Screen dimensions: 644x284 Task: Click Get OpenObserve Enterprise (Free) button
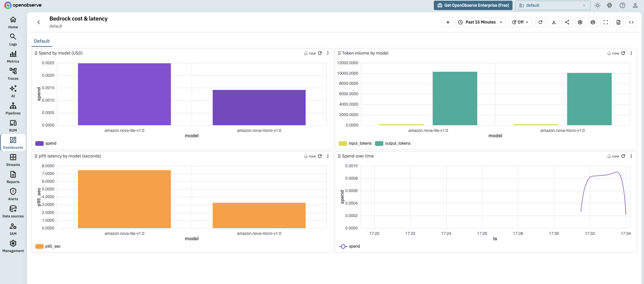pyautogui.click(x=473, y=5)
